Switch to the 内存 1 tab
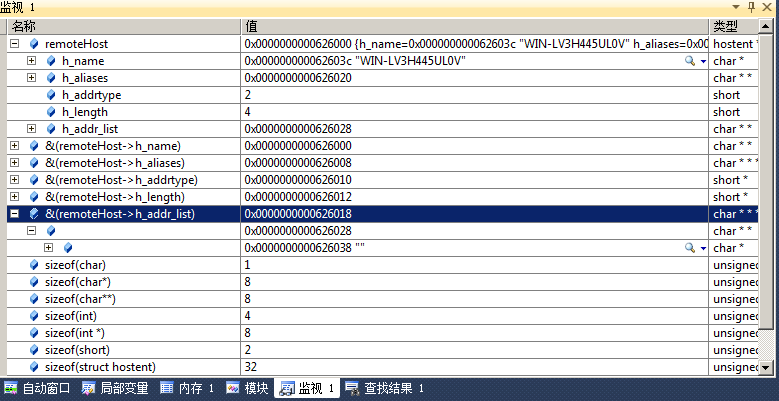 pos(186,388)
